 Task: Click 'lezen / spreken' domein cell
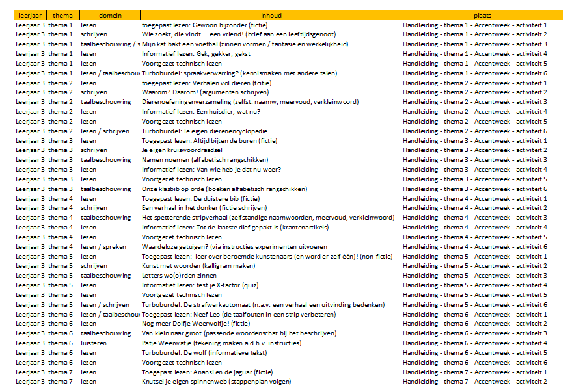tap(103, 246)
